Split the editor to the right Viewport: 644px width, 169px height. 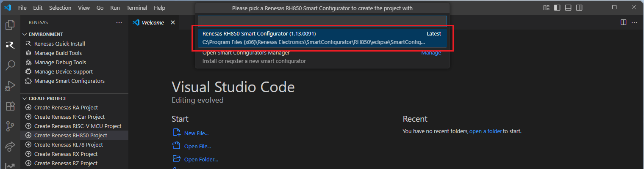pos(624,22)
